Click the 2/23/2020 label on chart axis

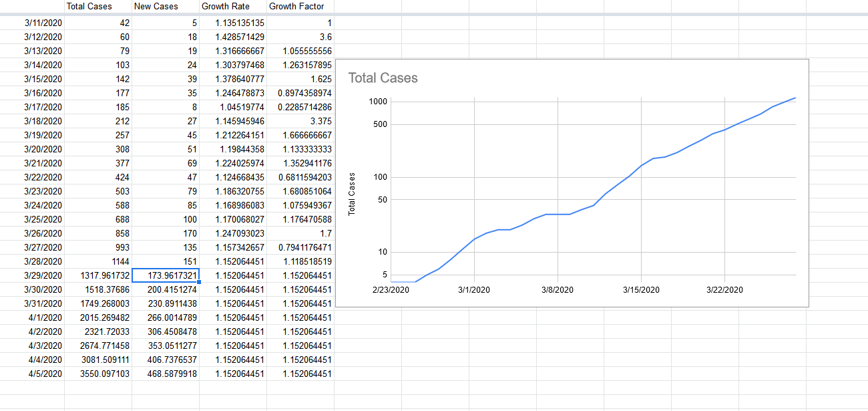tap(391, 290)
